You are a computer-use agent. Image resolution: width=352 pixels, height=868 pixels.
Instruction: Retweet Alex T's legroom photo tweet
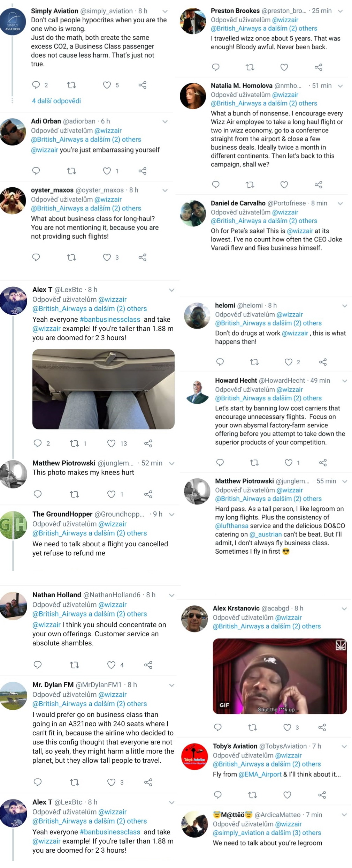click(75, 443)
